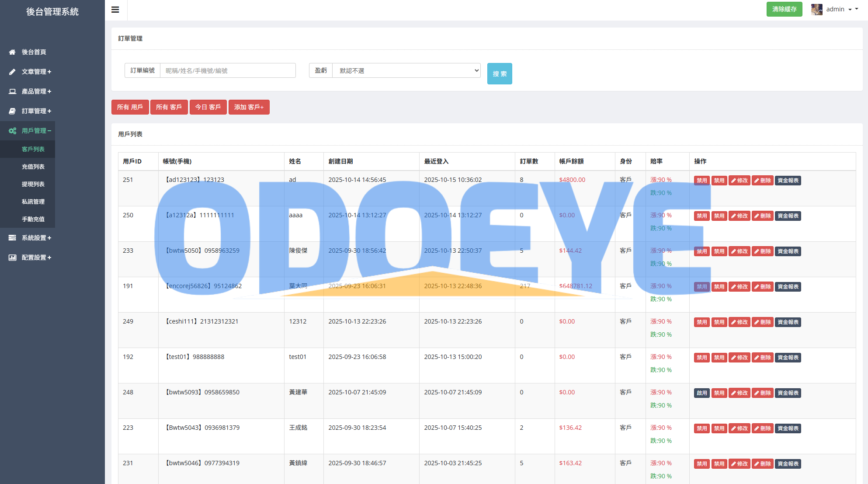Focus the 訂單編號 search input field
868x484 pixels.
(228, 70)
